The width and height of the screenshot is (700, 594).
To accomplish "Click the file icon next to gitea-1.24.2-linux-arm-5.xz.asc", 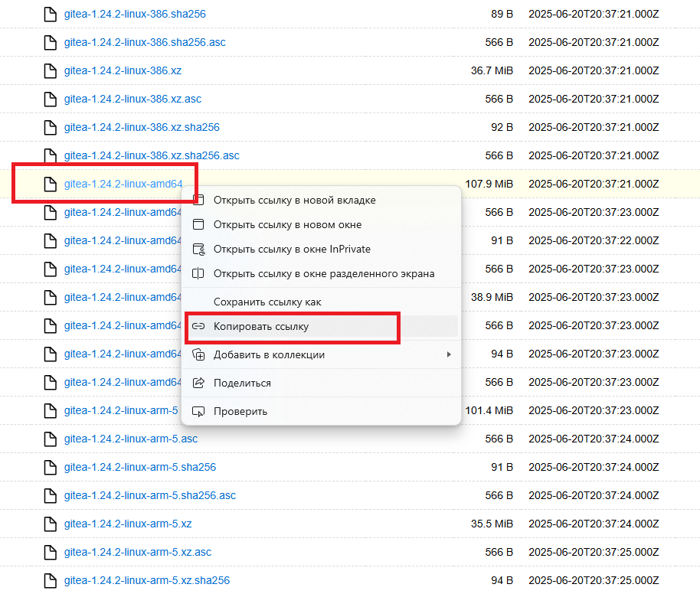I will click(x=51, y=553).
